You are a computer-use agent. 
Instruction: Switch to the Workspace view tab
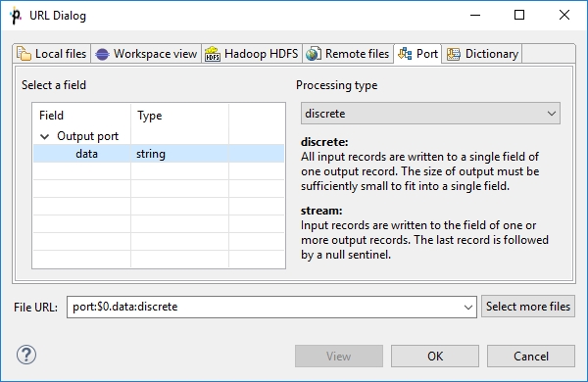(146, 54)
